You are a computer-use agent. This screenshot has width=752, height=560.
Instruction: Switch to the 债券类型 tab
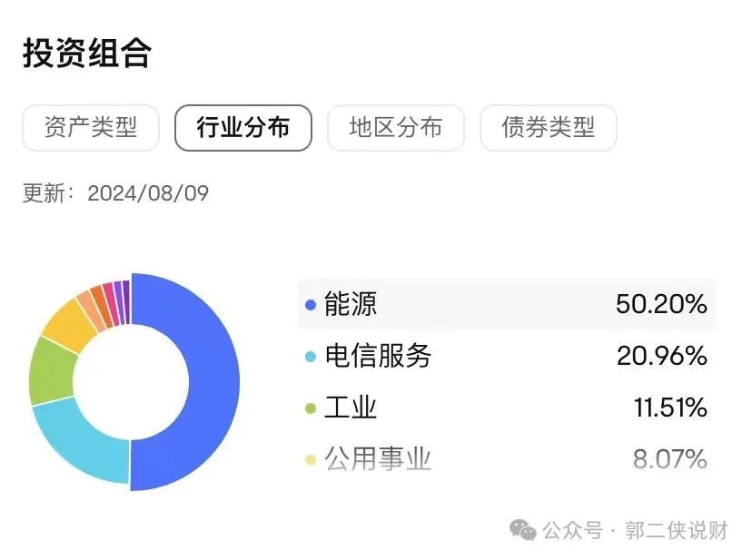tap(549, 128)
